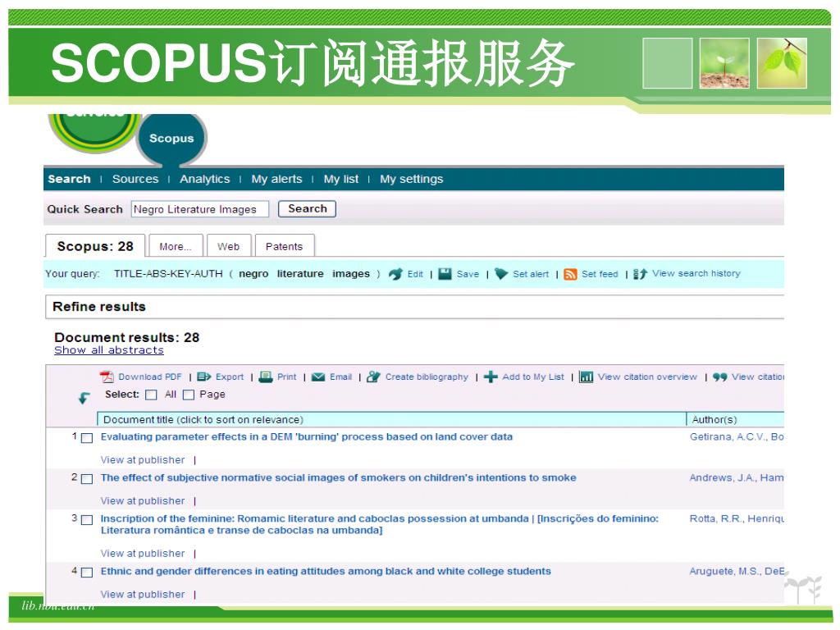Screen dimensions: 840x630
Task: Click inside the Quick Search text field
Action: [199, 209]
